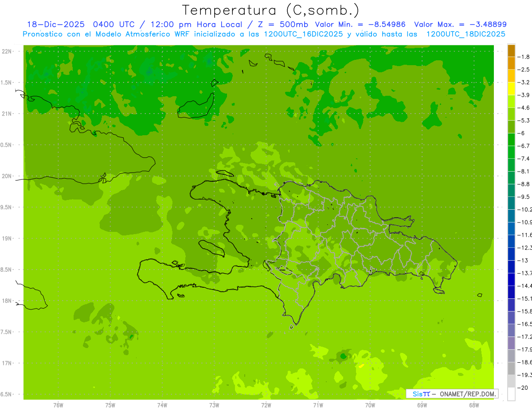Viewport: 532px width, 411px height.
Task: Click the "-3.9" colorbar label
Action: click(524, 95)
